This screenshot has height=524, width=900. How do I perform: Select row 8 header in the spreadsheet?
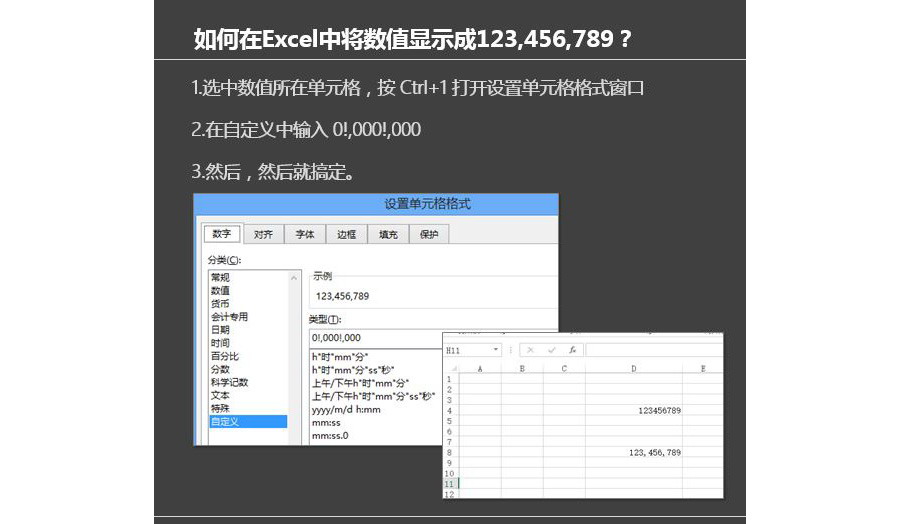click(451, 453)
